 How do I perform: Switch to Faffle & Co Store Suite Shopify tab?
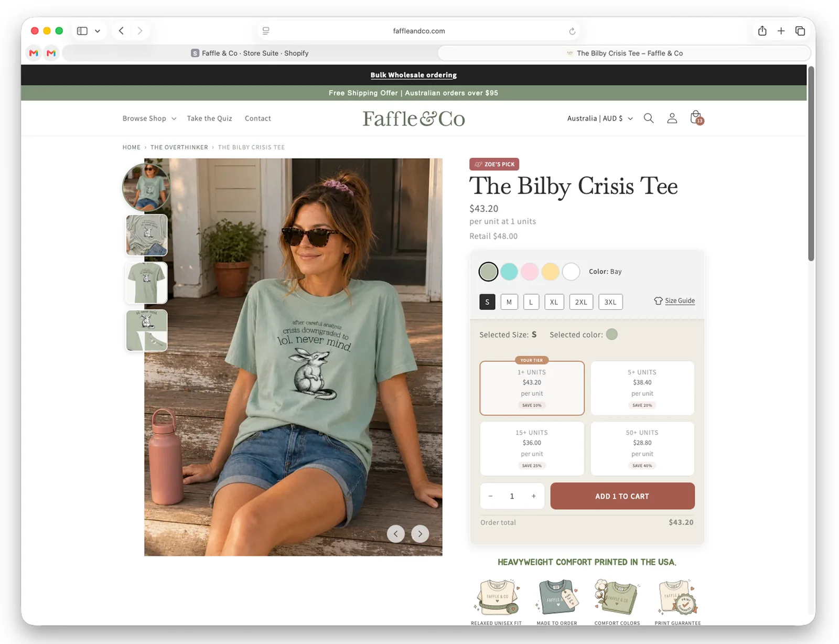pos(250,53)
